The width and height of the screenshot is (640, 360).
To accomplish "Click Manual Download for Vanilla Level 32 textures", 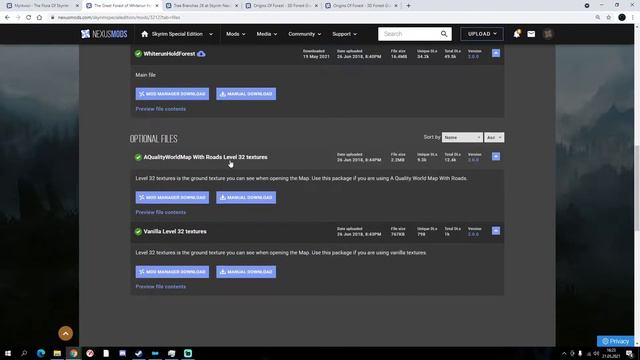I will [246, 272].
